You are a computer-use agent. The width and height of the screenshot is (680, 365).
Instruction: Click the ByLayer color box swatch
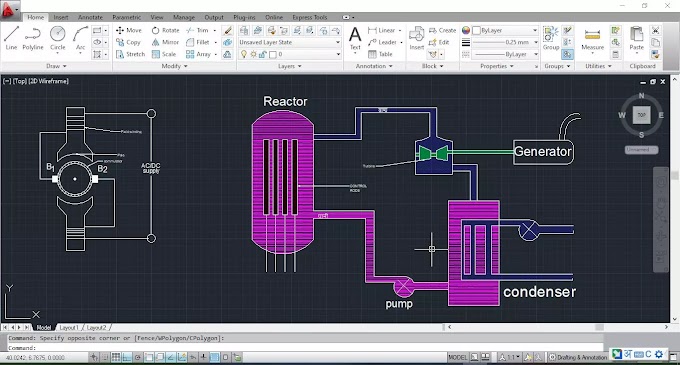pos(476,30)
